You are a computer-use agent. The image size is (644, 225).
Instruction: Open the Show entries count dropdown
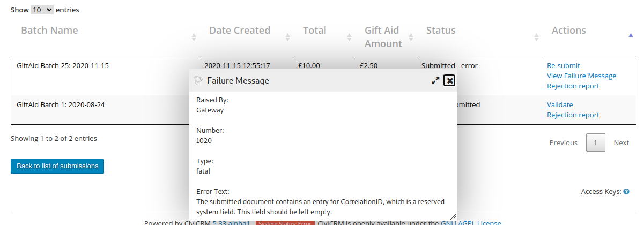[42, 10]
